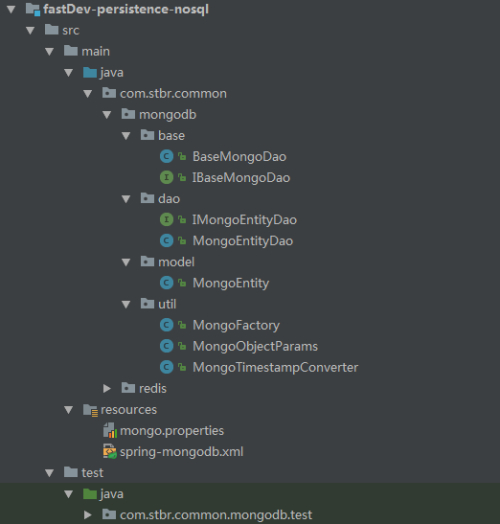Select the MongoTimestampConverter class name
The width and height of the screenshot is (500, 524).
tap(275, 367)
